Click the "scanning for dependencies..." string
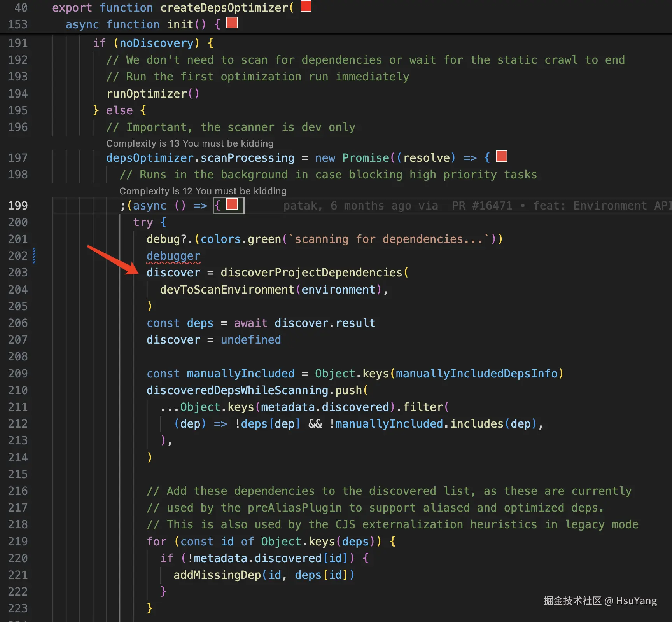The image size is (672, 622). pyautogui.click(x=389, y=239)
